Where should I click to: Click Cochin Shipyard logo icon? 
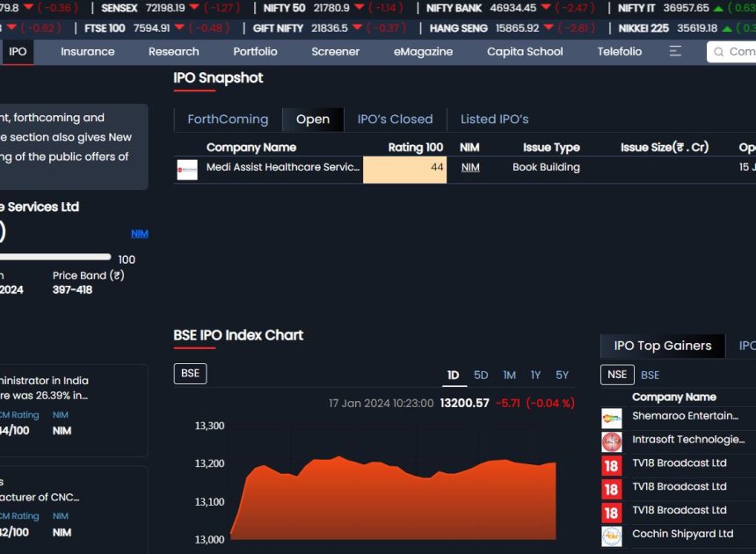[x=611, y=536]
